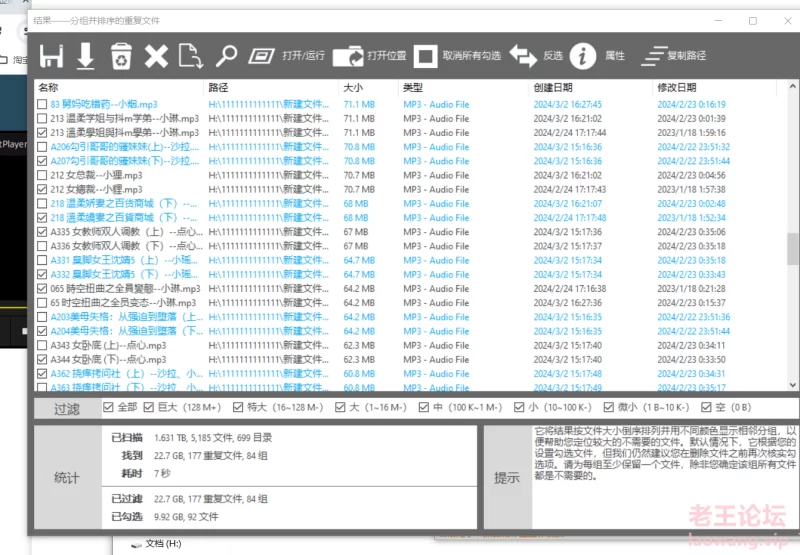The width and height of the screenshot is (800, 555).
Task: Click the 已扫描 1.631 TB statistic line
Action: (x=192, y=438)
